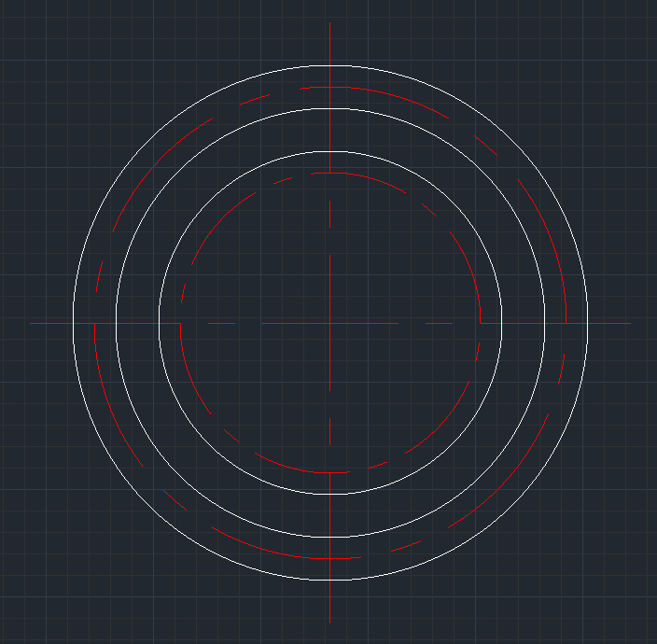Pick the top quadrant of the innermost white circle
Image resolution: width=657 pixels, height=644 pixels.
330,151
